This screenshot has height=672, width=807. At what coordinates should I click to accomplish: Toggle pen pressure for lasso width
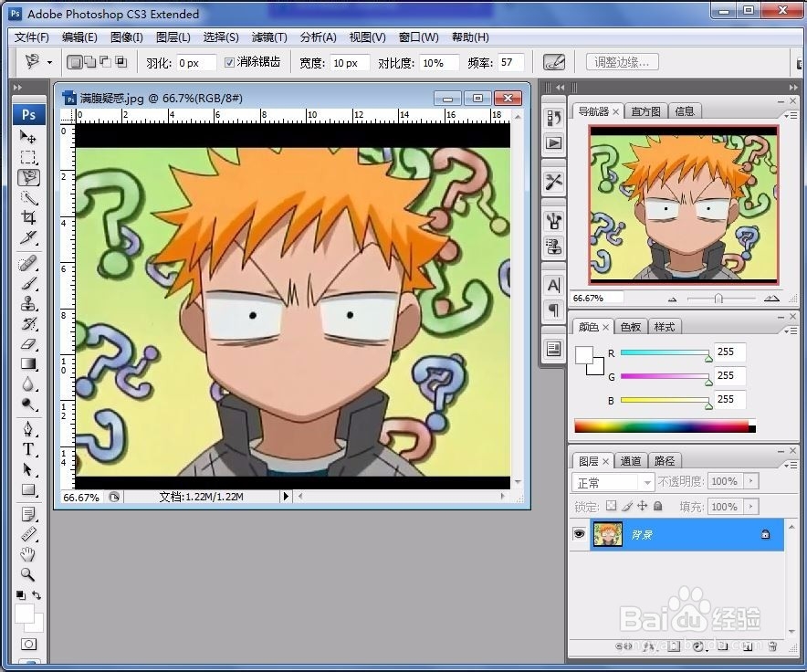(554, 62)
